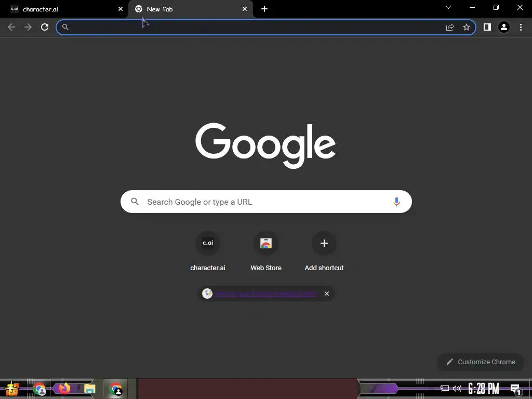Click the Google logo
This screenshot has width=532, height=399.
coord(265,145)
